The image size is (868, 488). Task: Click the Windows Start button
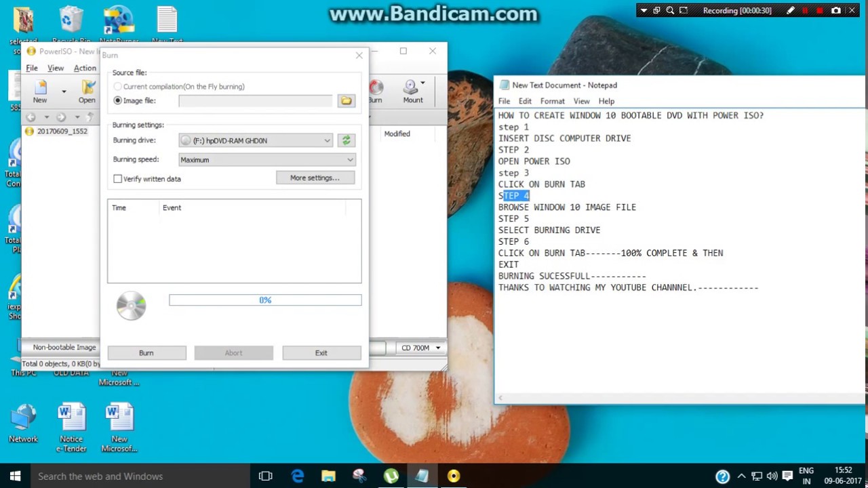click(15, 476)
